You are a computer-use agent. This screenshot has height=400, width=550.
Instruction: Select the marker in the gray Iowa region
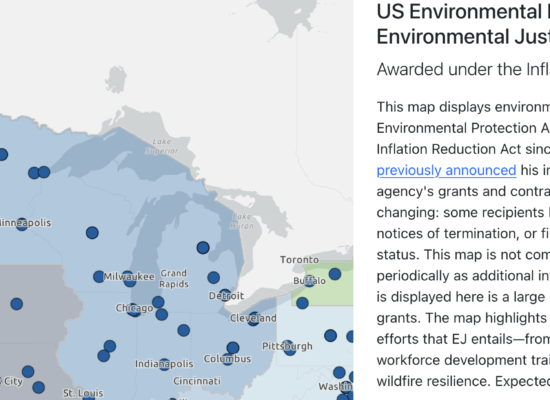pos(16,304)
